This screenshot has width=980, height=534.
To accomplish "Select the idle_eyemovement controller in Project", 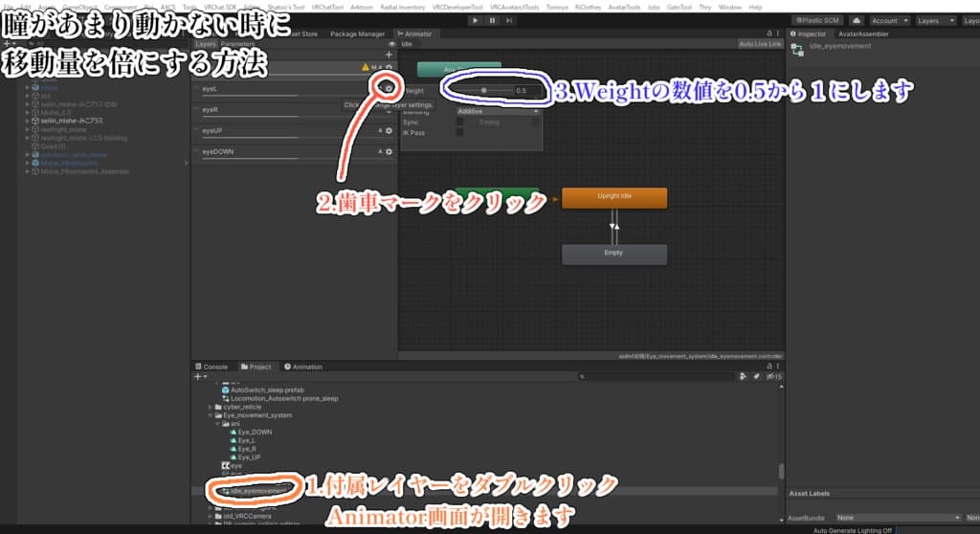I will tap(253, 492).
